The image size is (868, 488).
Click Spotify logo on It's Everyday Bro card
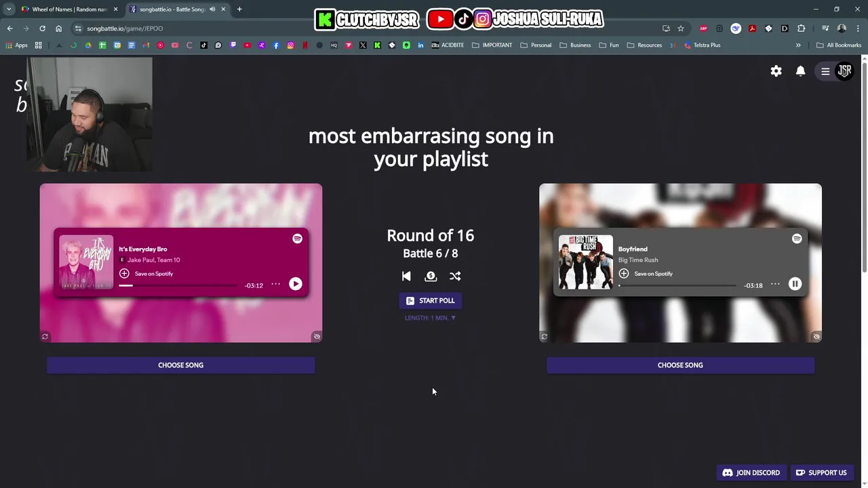[x=297, y=239]
